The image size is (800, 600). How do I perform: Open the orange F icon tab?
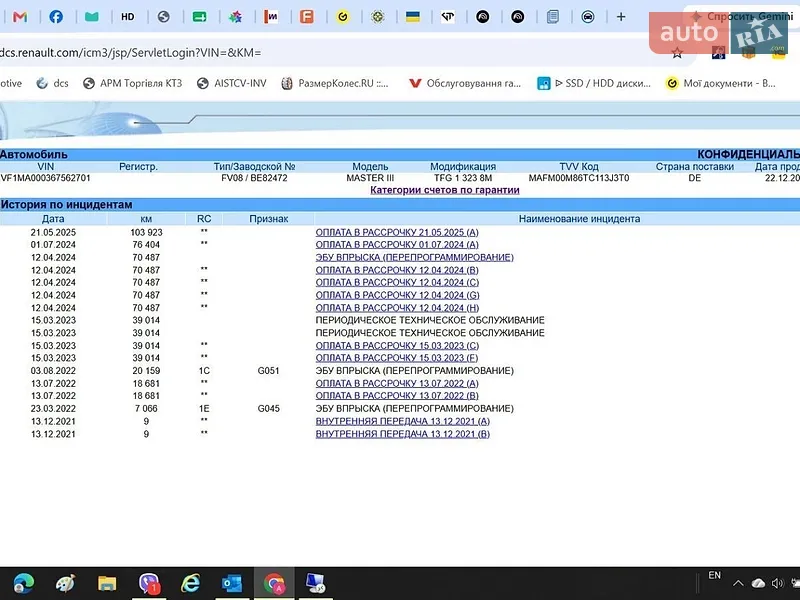tap(306, 17)
